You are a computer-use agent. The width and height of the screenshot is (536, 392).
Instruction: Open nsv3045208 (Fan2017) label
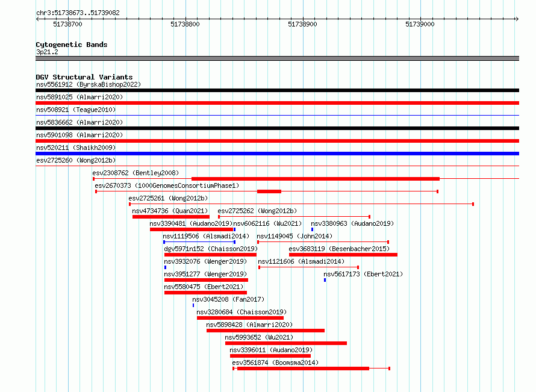(228, 299)
